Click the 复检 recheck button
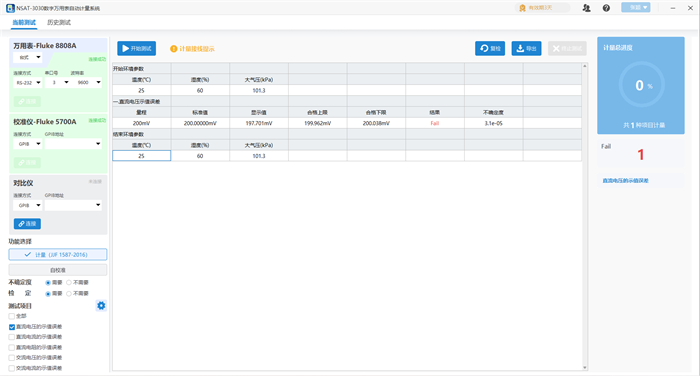 pos(490,48)
